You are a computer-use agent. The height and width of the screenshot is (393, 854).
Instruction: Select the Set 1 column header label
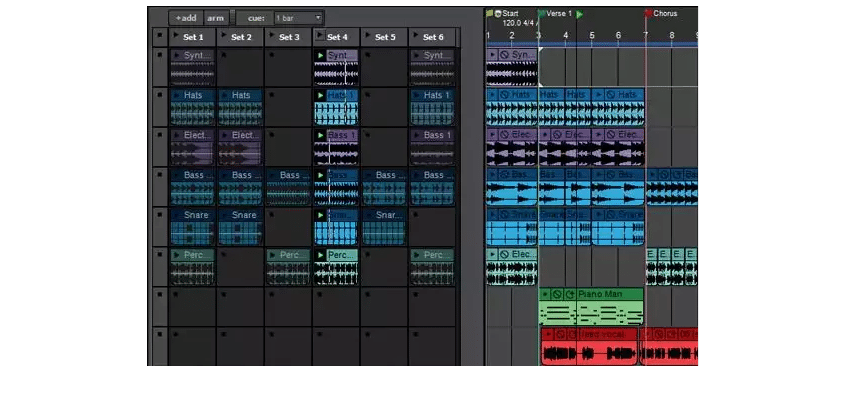[193, 37]
